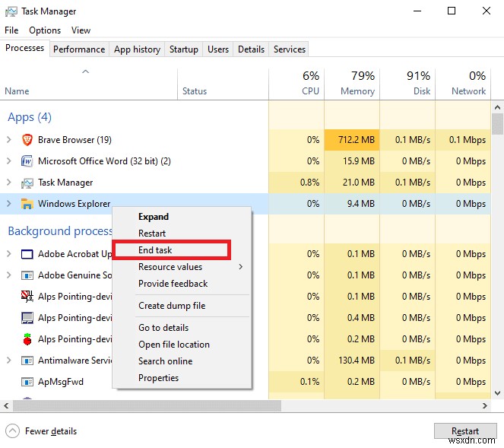Click the Adobe Genuine Software icon
The width and height of the screenshot is (504, 448).
click(x=27, y=275)
